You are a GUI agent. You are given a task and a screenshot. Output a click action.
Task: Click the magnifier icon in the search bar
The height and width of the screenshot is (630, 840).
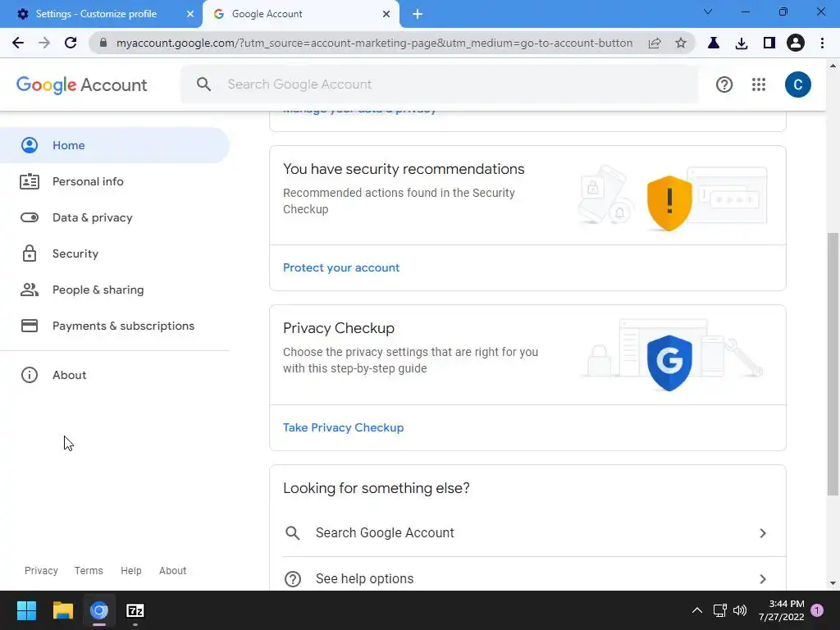(203, 84)
